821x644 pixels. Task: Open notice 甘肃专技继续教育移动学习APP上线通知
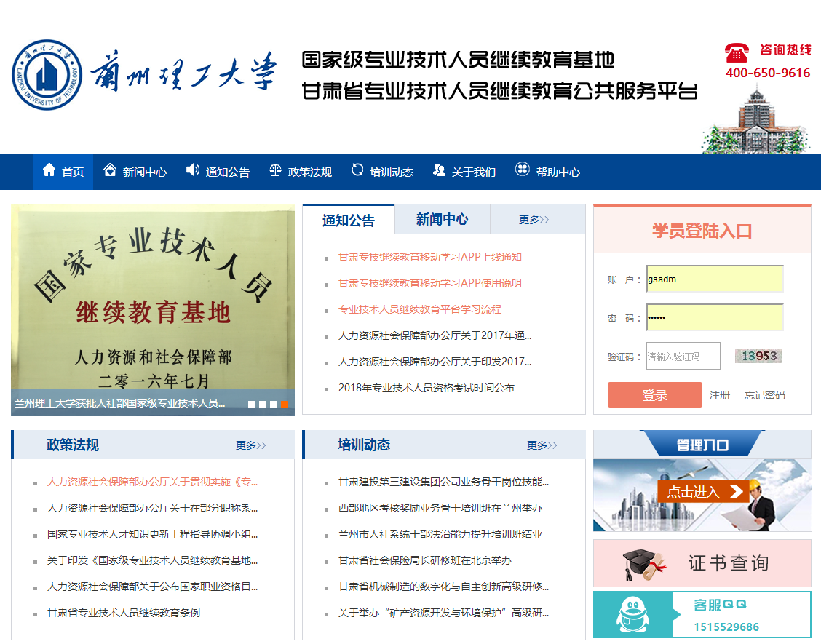tap(430, 257)
